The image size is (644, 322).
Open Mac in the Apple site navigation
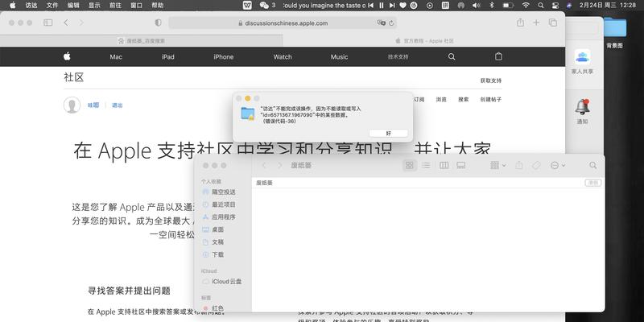pos(116,57)
